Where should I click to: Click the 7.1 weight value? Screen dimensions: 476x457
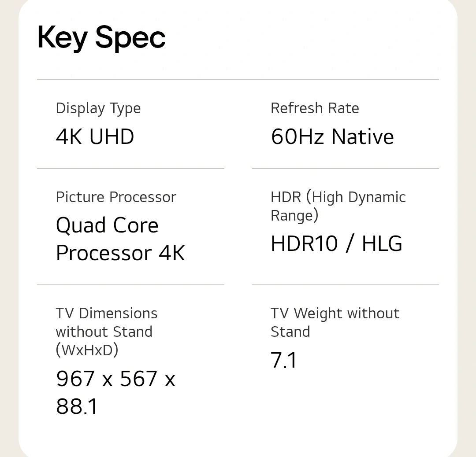tap(283, 360)
